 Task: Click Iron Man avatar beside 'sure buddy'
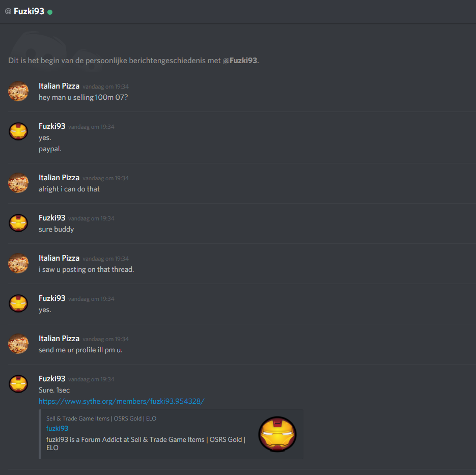18,223
